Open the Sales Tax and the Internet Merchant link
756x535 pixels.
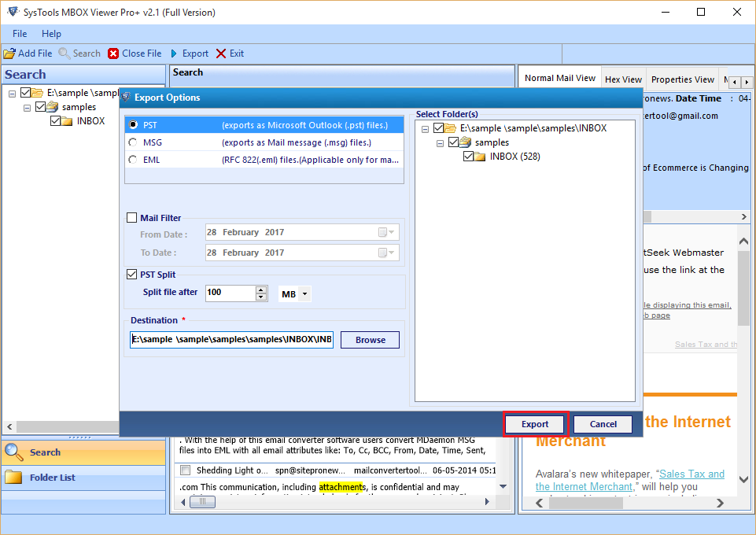629,480
